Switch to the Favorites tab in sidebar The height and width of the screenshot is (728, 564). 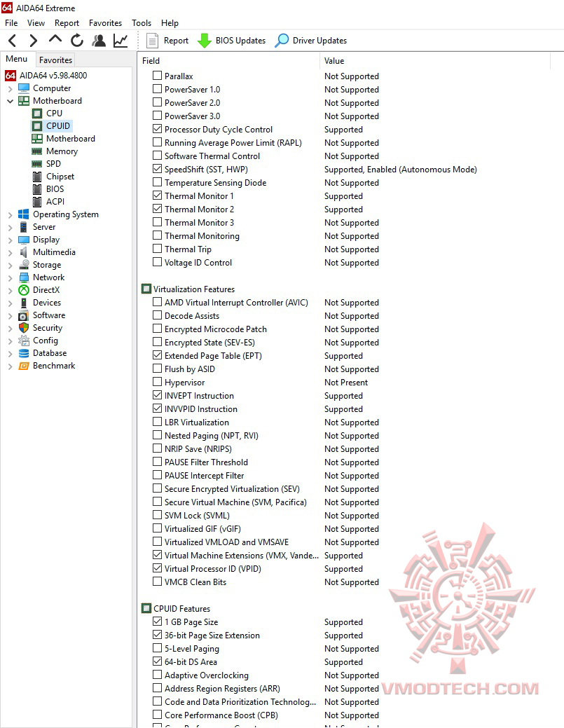(x=56, y=60)
